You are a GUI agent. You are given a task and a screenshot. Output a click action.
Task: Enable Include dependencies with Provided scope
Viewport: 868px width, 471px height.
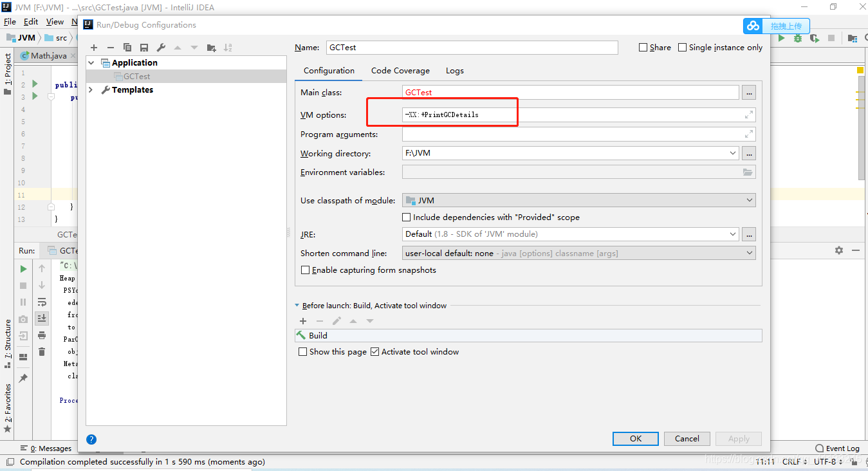(x=406, y=217)
